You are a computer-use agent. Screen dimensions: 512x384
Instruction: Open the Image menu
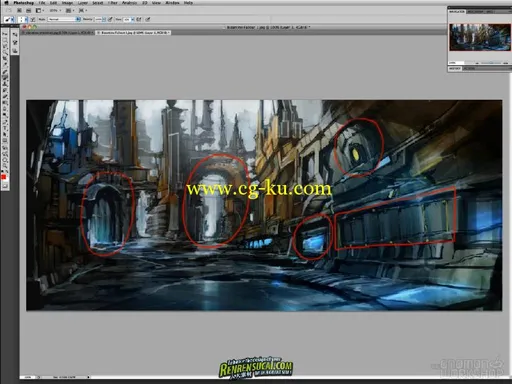(x=67, y=3)
